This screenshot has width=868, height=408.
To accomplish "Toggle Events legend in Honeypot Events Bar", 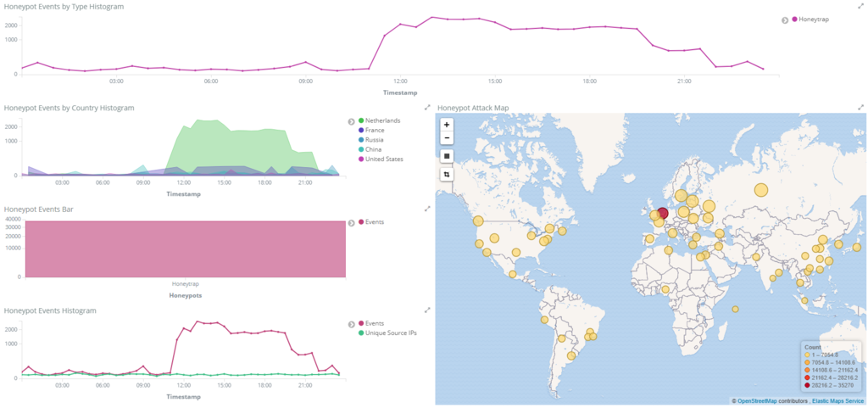I will coord(371,222).
